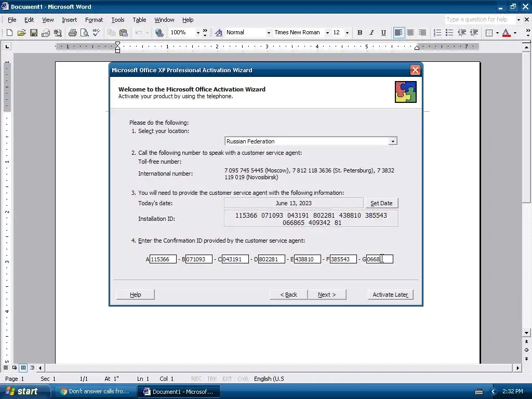Image resolution: width=532 pixels, height=399 pixels.
Task: Open the Insert menu
Action: pos(69,20)
